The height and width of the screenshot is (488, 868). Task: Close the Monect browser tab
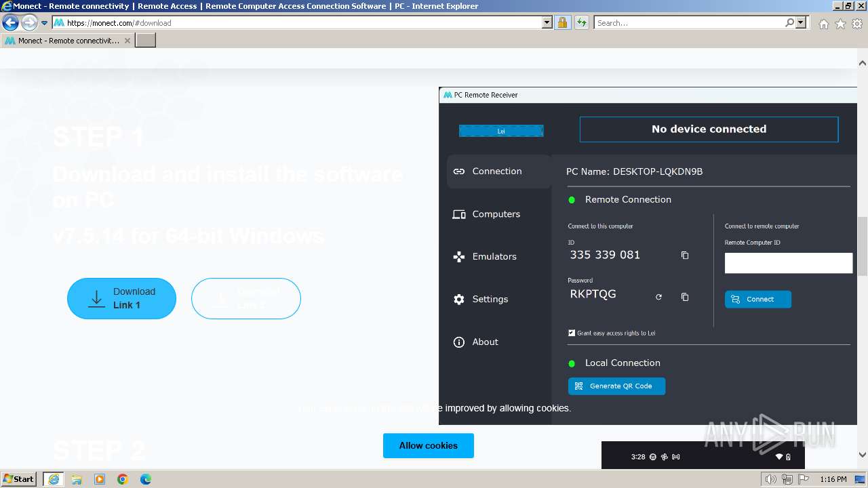(x=127, y=41)
